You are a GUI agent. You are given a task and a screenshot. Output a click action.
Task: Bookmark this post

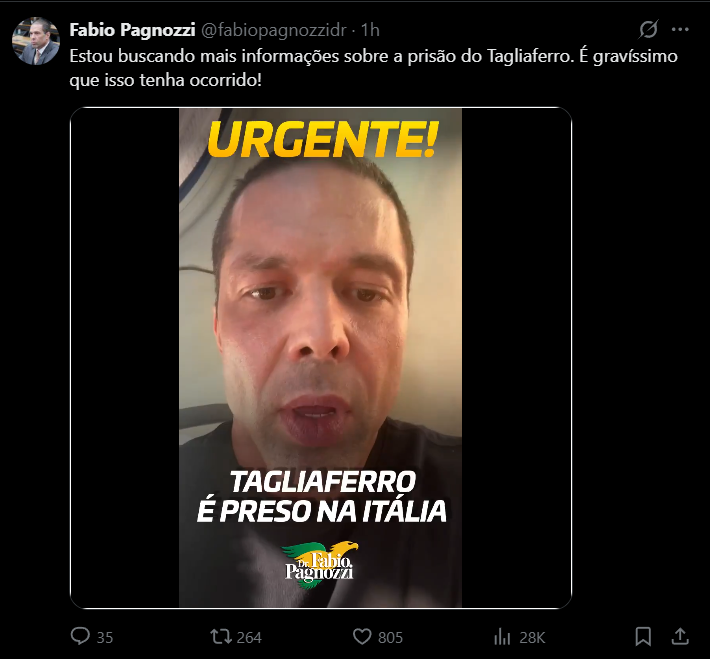pyautogui.click(x=643, y=636)
